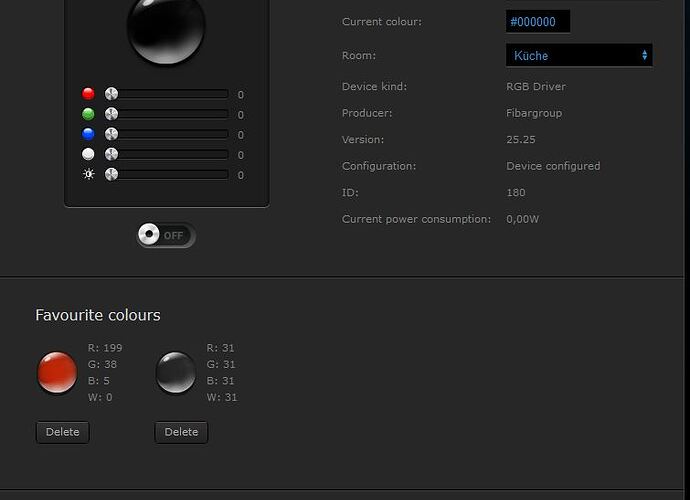Image resolution: width=690 pixels, height=500 pixels.
Task: Click the white channel slider track
Action: coord(172,154)
